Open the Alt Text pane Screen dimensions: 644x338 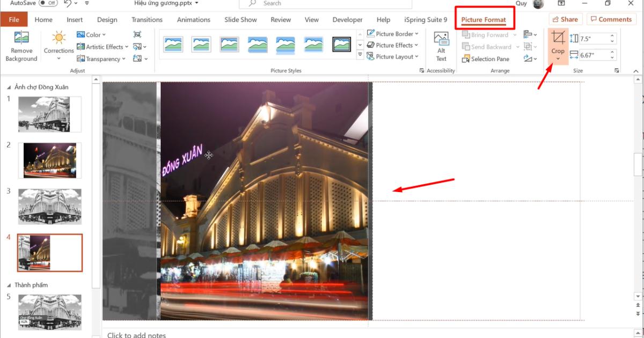(441, 46)
